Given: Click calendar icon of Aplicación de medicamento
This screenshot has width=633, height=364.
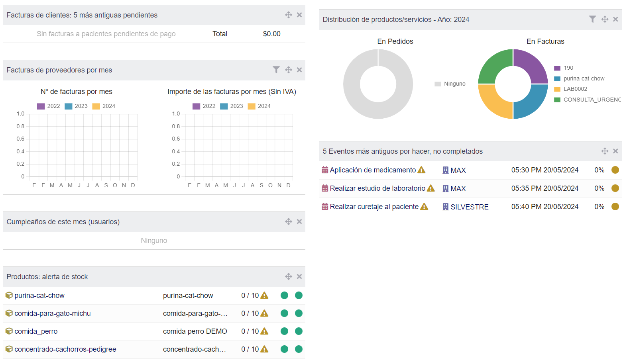Looking at the screenshot, I should pos(325,170).
